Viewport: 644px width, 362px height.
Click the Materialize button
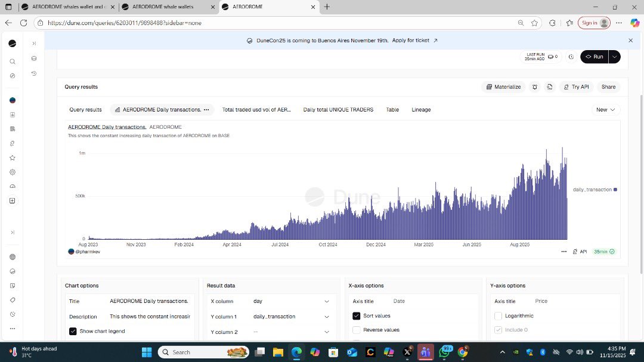[503, 86]
